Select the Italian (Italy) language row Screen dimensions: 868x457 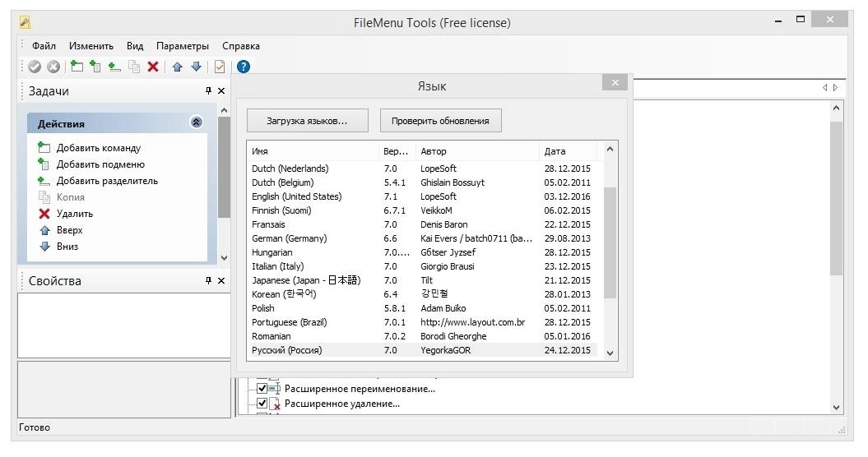point(425,266)
